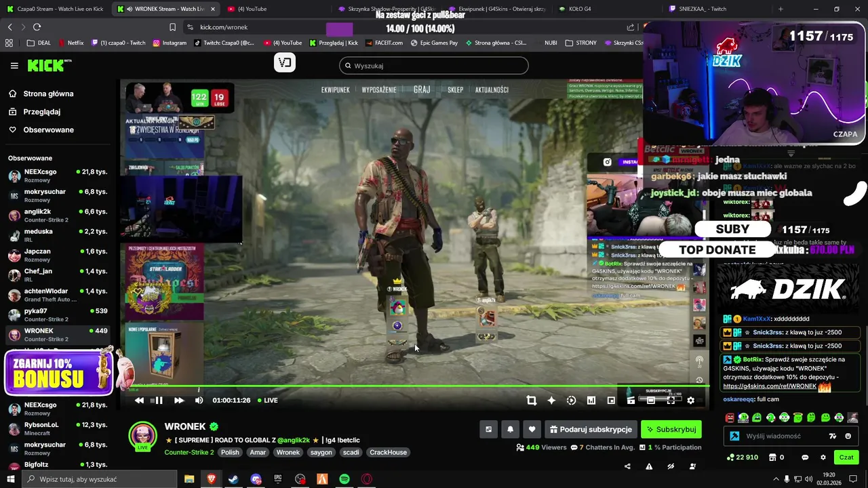Open Strona główna in sidebar
Image resolution: width=868 pixels, height=488 pixels.
pos(48,94)
